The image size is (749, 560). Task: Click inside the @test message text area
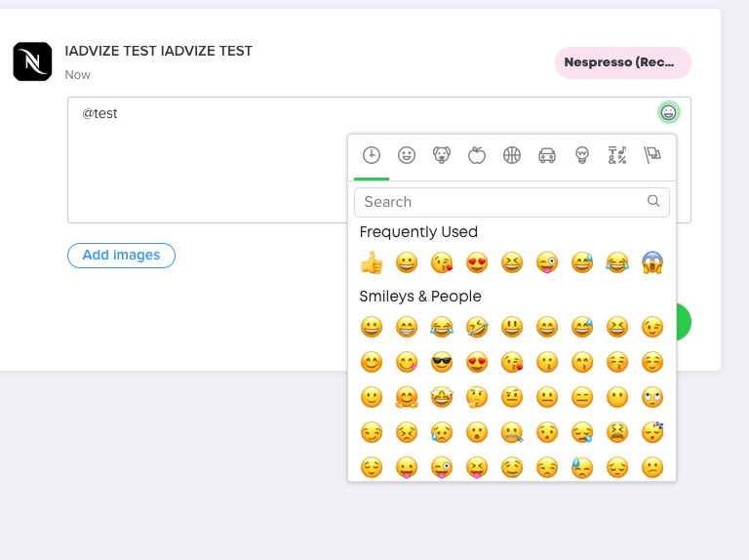[208, 160]
